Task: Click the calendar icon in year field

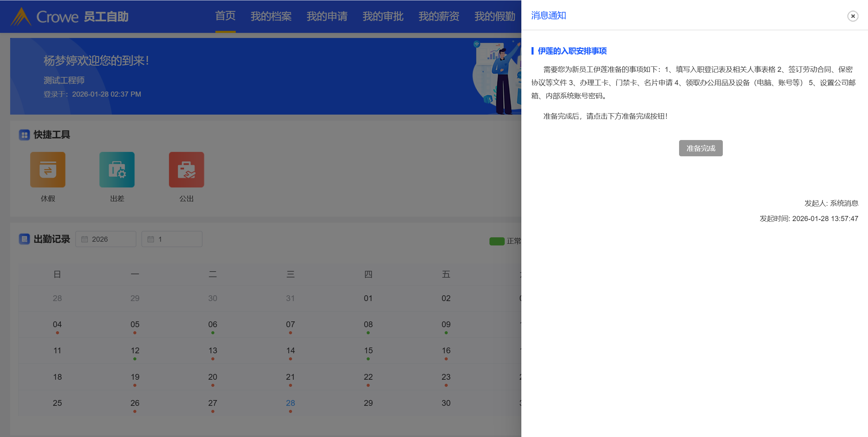Action: (x=84, y=239)
